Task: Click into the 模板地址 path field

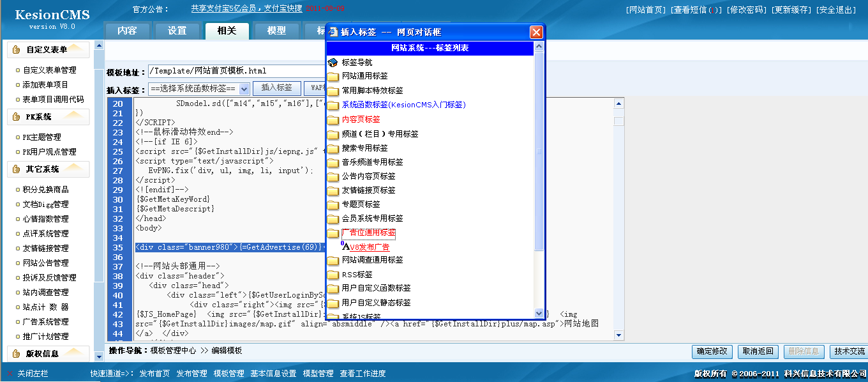Action: click(236, 71)
